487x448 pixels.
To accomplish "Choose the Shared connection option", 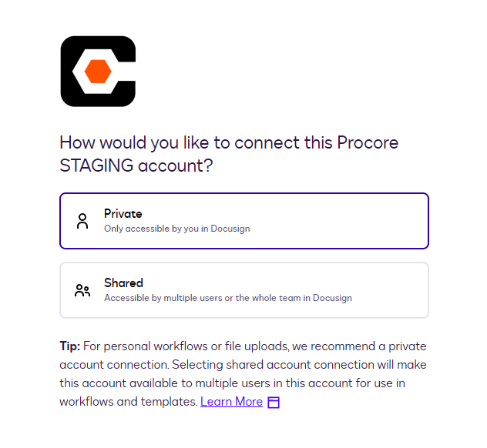I will tap(243, 290).
